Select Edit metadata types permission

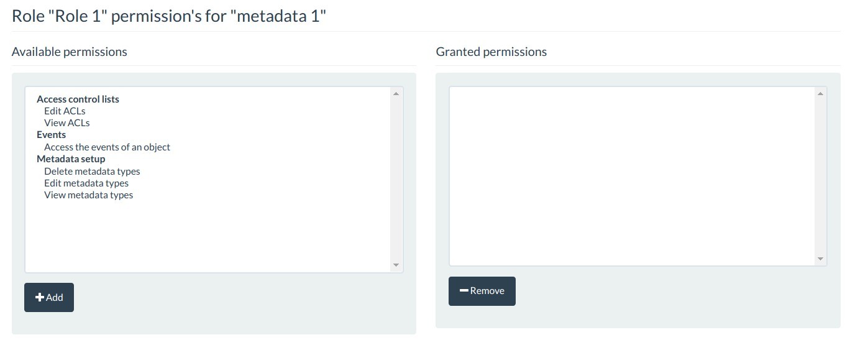[86, 183]
